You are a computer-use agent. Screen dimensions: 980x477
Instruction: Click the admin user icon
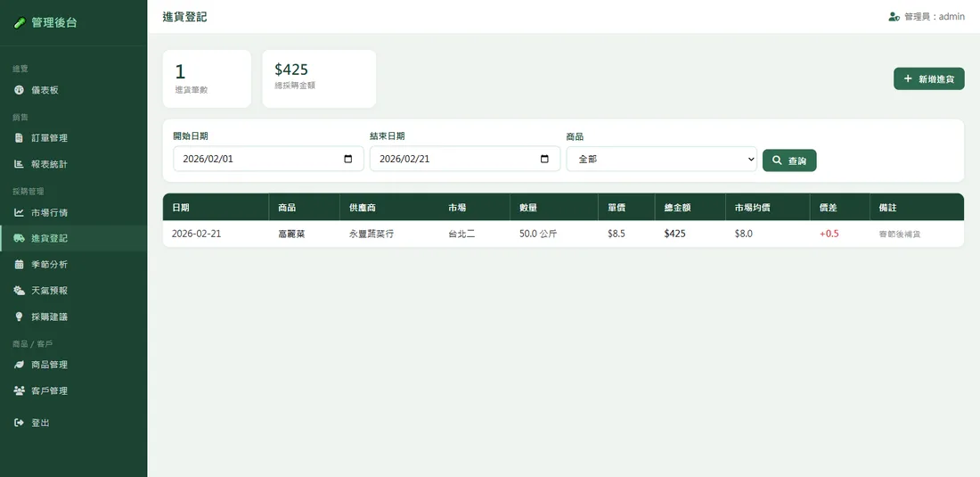[894, 17]
